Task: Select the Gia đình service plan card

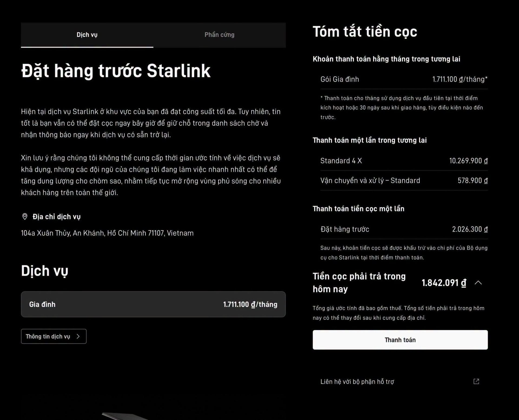Action: pyautogui.click(x=153, y=304)
